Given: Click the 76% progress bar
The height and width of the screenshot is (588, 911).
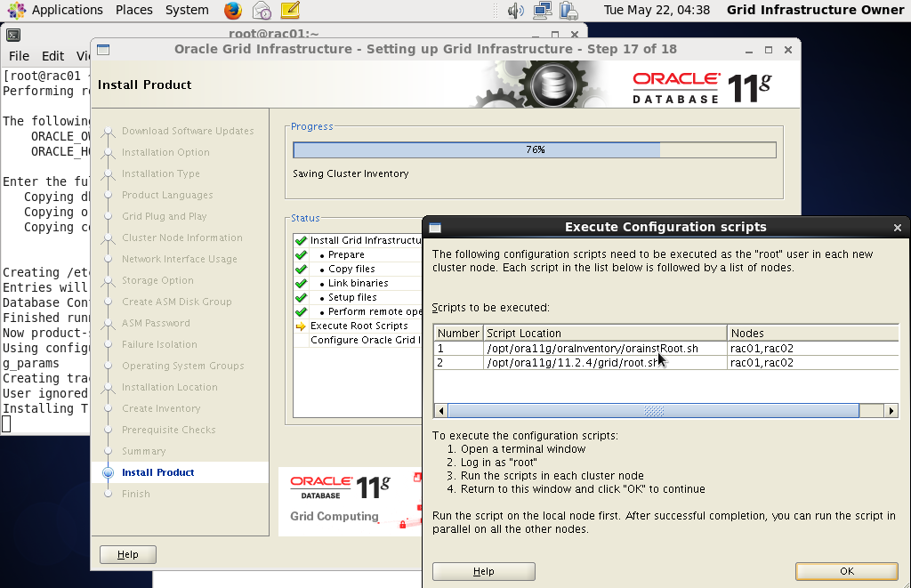Looking at the screenshot, I should tap(534, 149).
